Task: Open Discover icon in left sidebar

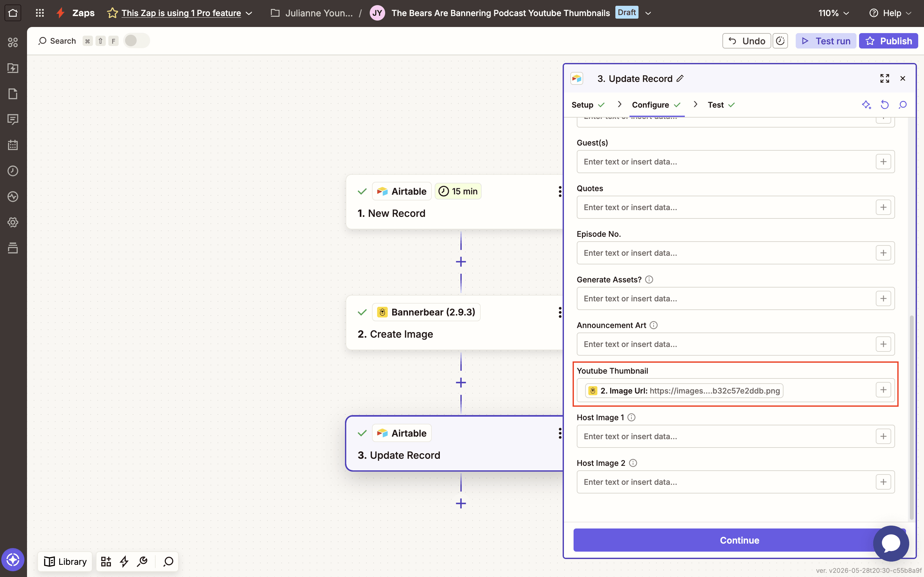Action: [x=13, y=42]
